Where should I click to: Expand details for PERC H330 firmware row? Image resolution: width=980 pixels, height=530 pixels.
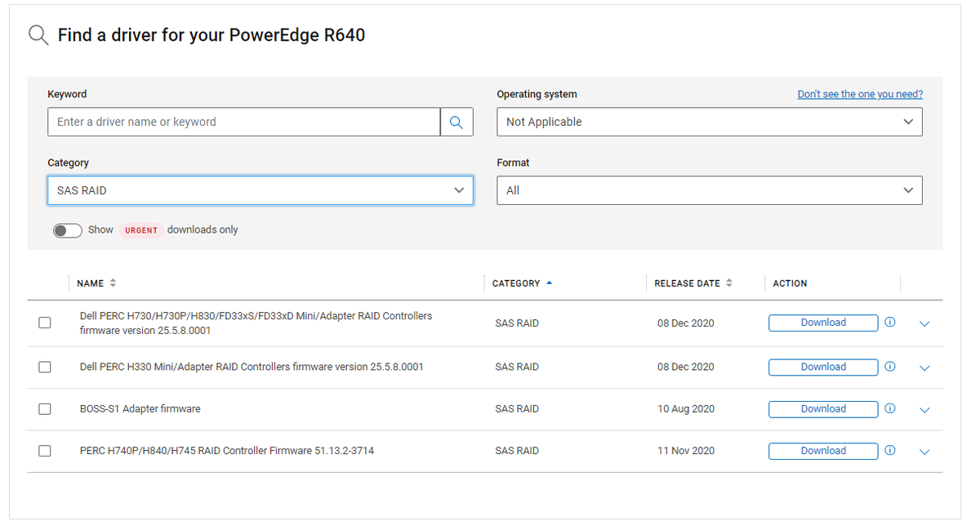click(924, 367)
